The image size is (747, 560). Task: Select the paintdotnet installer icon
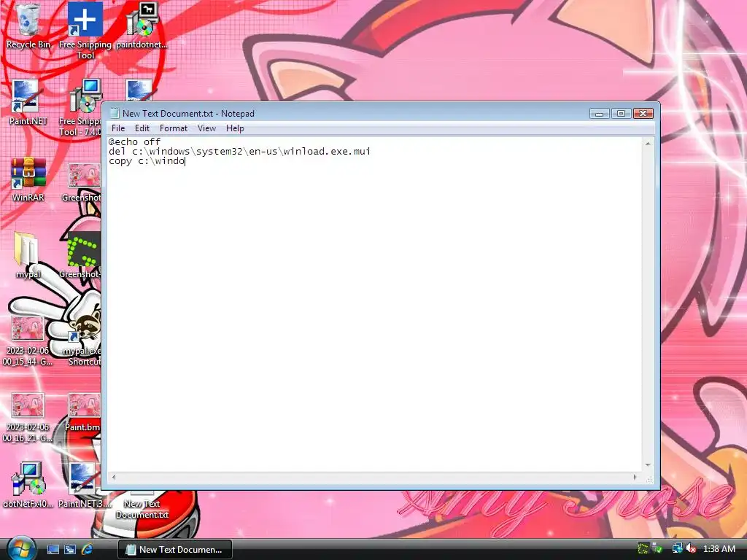click(x=142, y=26)
